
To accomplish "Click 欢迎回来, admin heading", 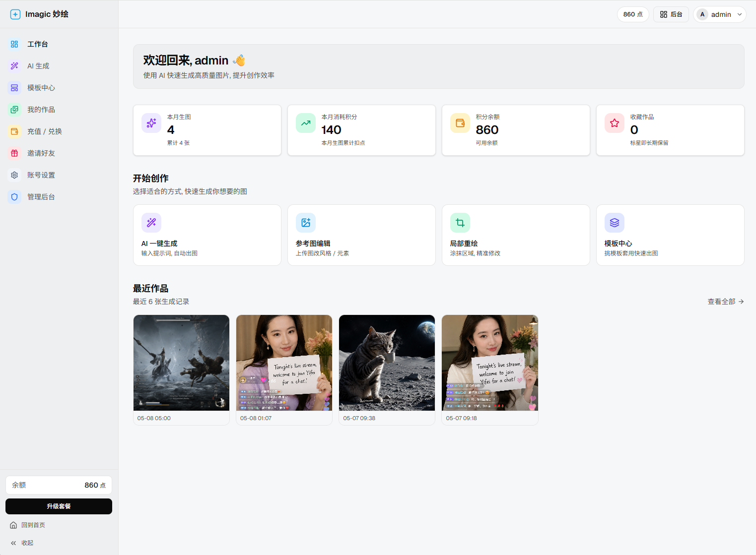I will [194, 61].
